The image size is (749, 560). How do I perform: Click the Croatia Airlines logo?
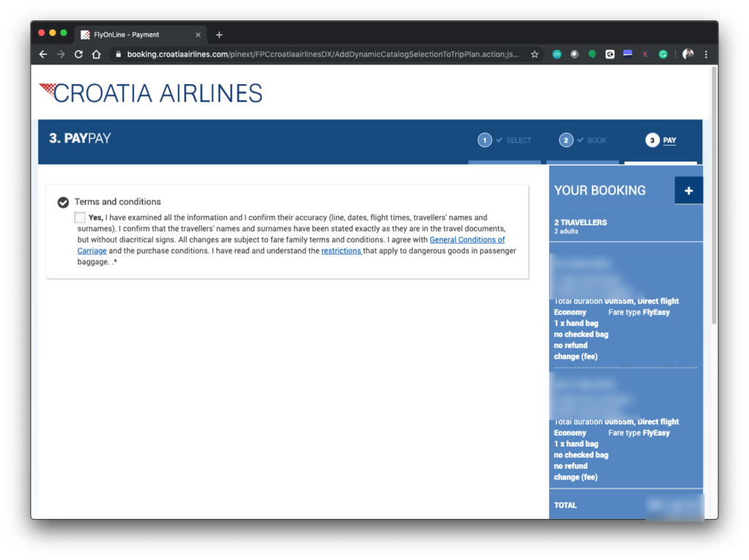pyautogui.click(x=151, y=93)
